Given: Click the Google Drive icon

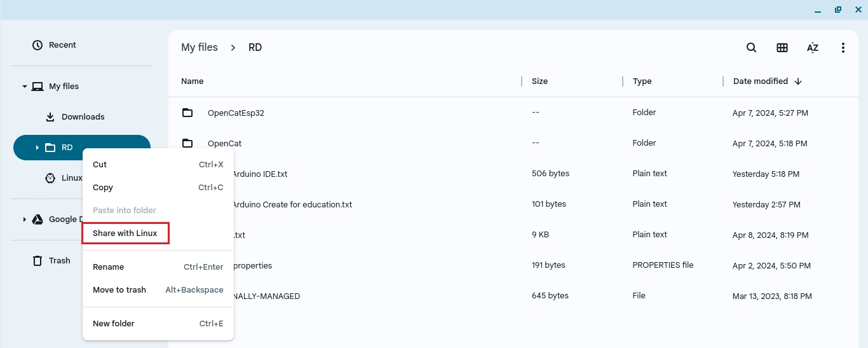Looking at the screenshot, I should 37,219.
